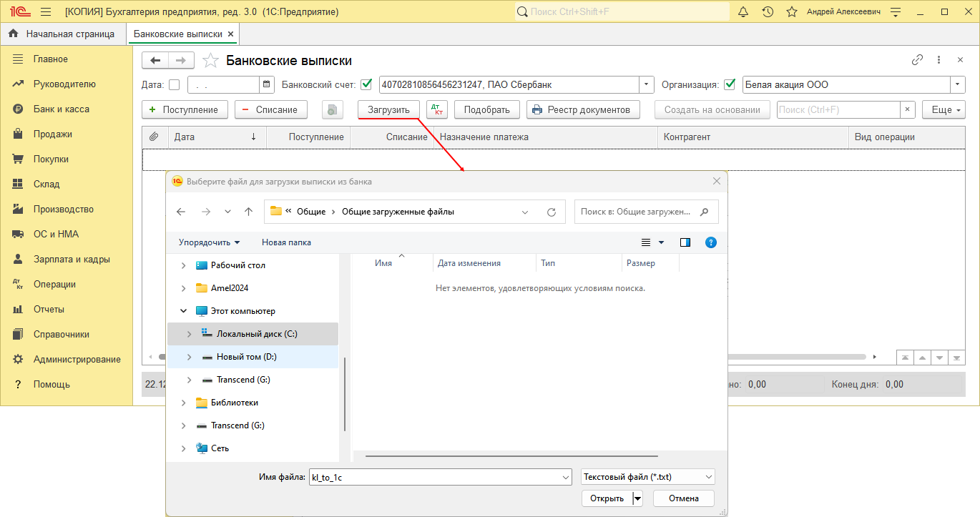
Task: Enable the Дата filter checkbox
Action: click(174, 85)
